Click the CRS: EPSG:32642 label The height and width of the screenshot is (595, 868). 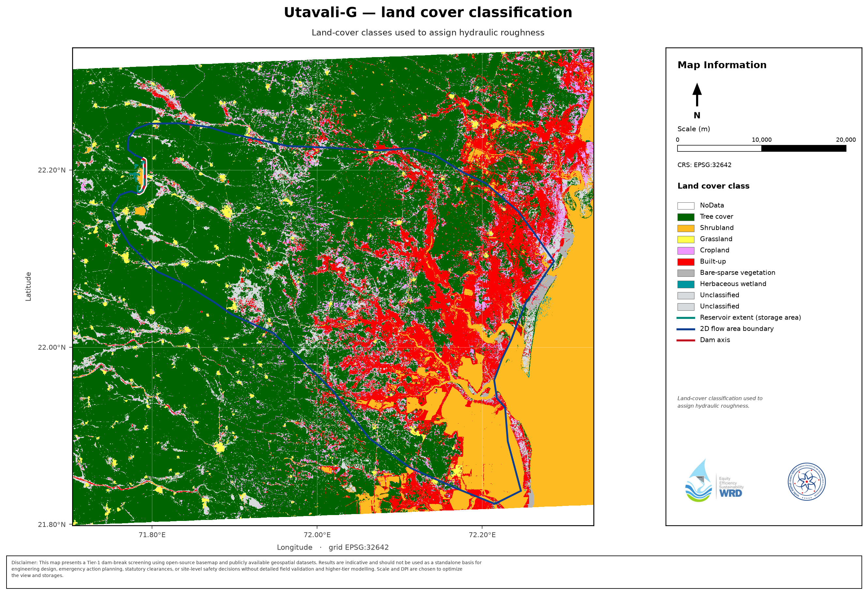click(704, 165)
